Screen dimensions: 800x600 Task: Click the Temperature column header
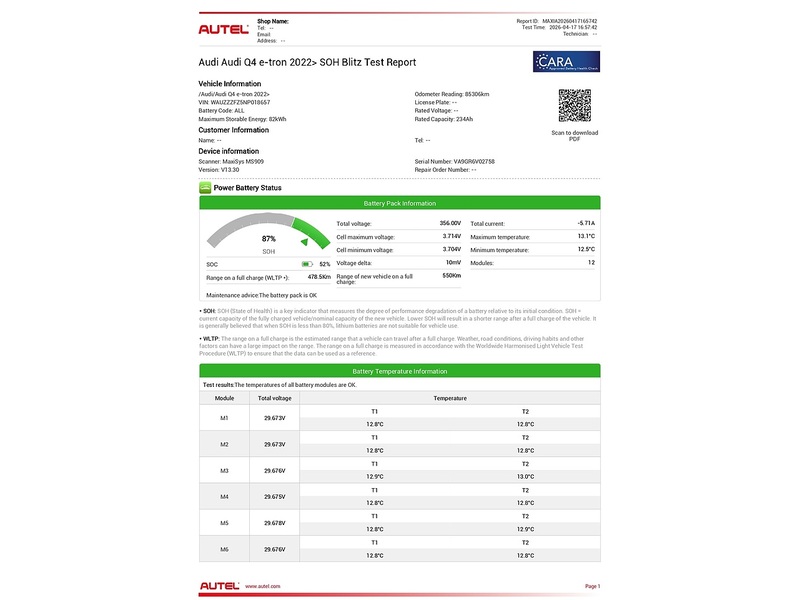pos(450,398)
